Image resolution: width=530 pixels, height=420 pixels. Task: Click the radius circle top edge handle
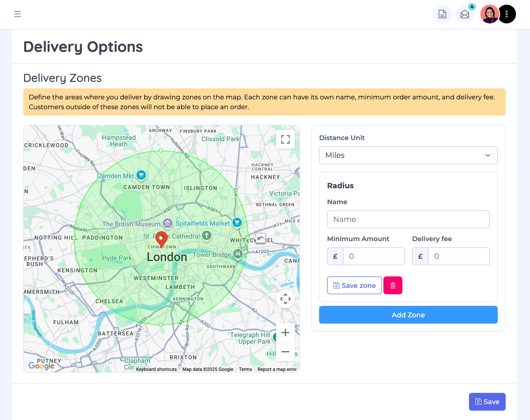coord(161,150)
